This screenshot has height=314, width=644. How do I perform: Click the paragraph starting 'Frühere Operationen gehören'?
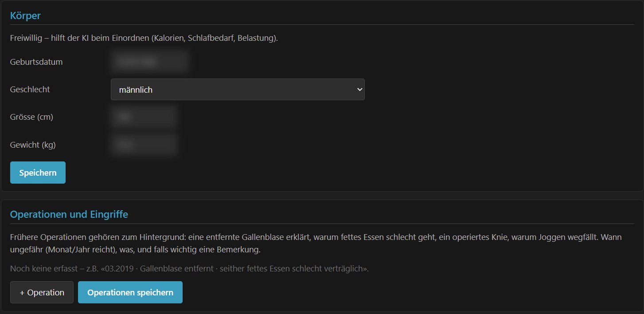click(x=316, y=243)
